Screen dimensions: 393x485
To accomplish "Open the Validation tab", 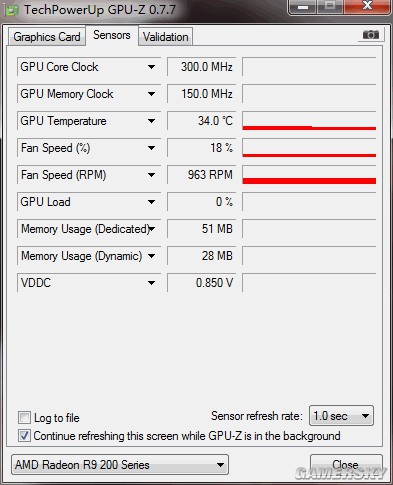I will [x=166, y=37].
